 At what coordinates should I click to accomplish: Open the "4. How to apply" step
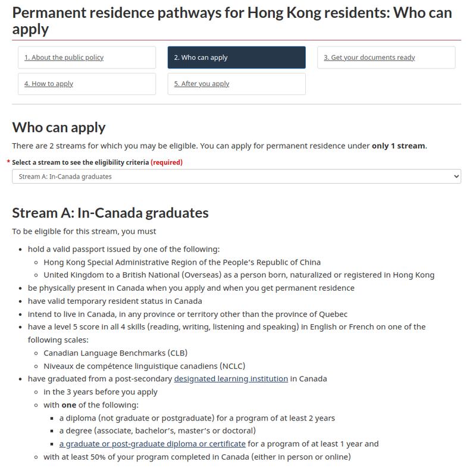click(49, 84)
